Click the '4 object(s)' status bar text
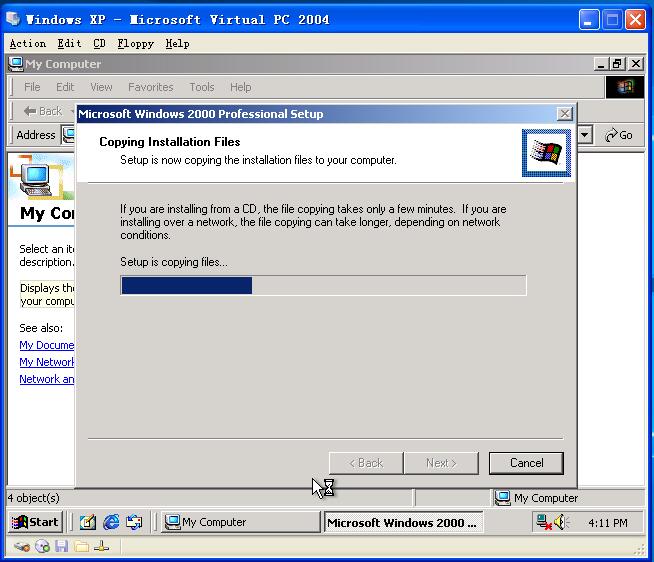The height and width of the screenshot is (562, 654). 33,498
